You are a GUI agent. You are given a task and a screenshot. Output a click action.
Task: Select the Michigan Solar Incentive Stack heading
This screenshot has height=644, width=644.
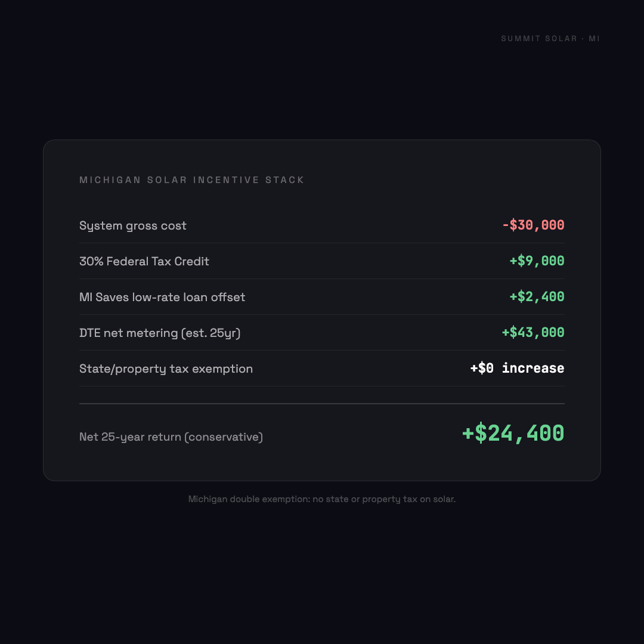click(192, 180)
